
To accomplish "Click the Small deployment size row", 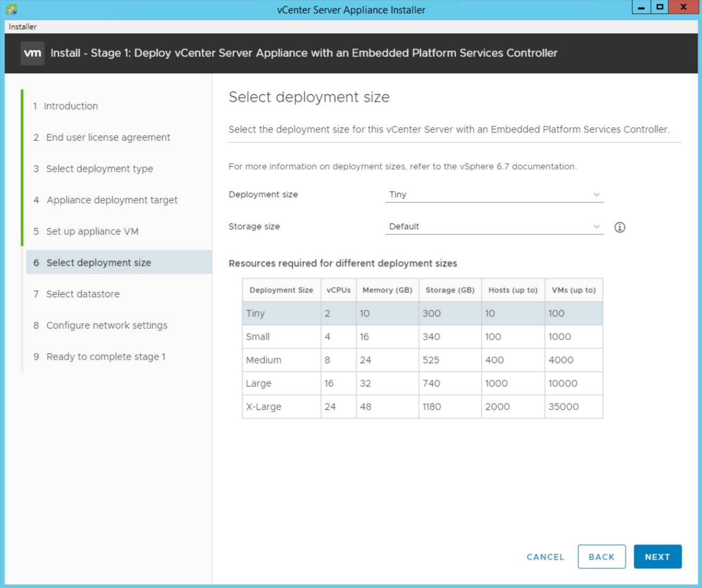I will click(422, 337).
